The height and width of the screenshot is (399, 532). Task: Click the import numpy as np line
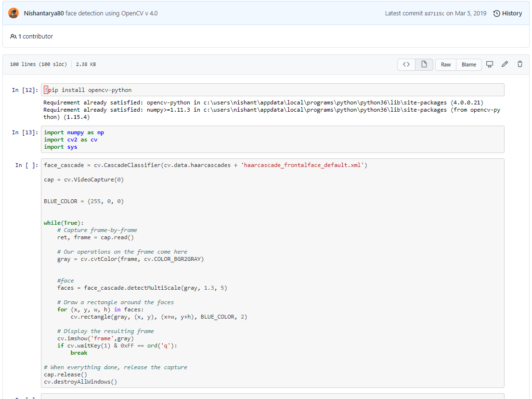point(74,133)
